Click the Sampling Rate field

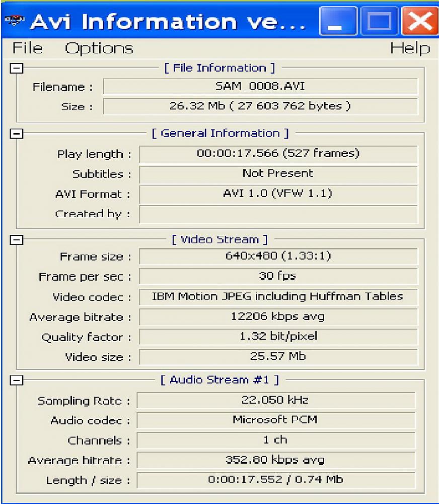point(276,400)
